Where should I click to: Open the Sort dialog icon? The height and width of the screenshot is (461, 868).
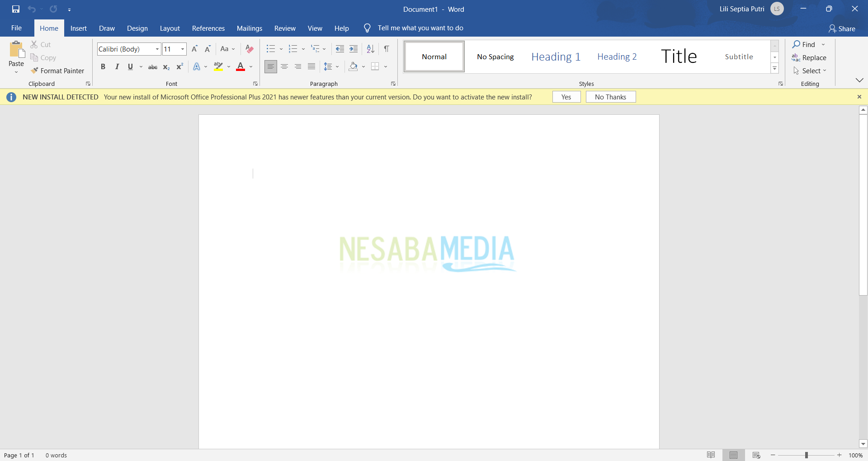(371, 49)
